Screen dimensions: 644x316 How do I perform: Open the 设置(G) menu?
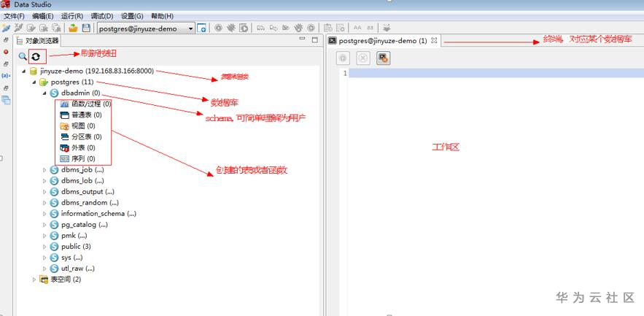click(132, 16)
